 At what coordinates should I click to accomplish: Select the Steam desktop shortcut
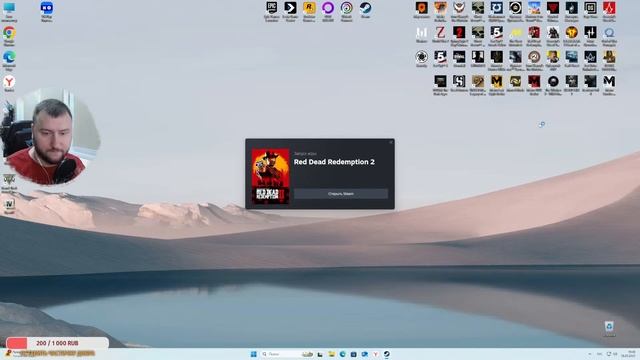coord(365,8)
